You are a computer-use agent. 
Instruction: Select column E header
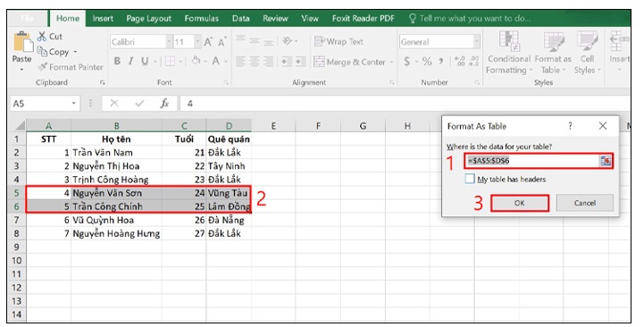(x=273, y=126)
